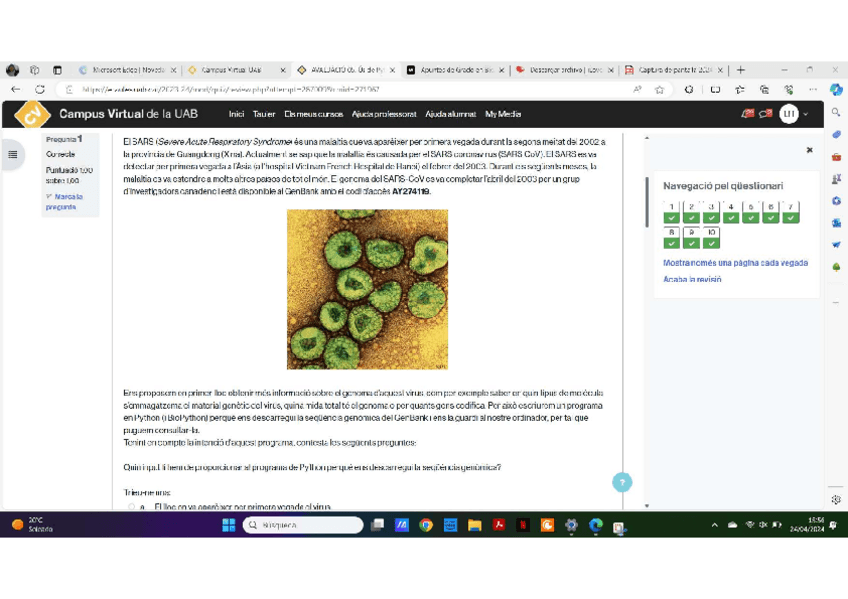This screenshot has height=599, width=848.
Task: Open the notifications bell in header
Action: (748, 114)
